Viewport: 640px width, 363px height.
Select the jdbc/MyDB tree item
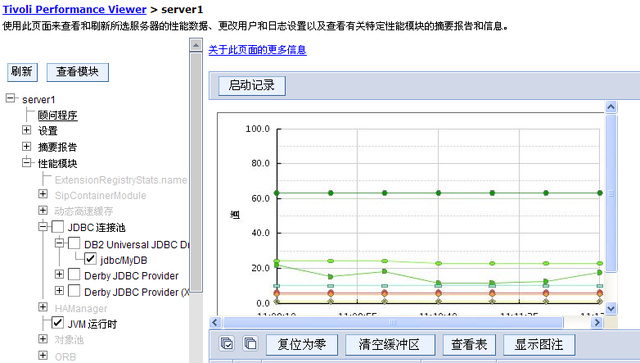(x=124, y=260)
